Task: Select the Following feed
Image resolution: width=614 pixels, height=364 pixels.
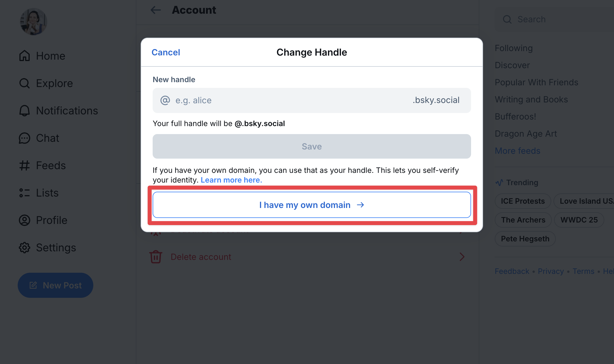Action: click(514, 48)
